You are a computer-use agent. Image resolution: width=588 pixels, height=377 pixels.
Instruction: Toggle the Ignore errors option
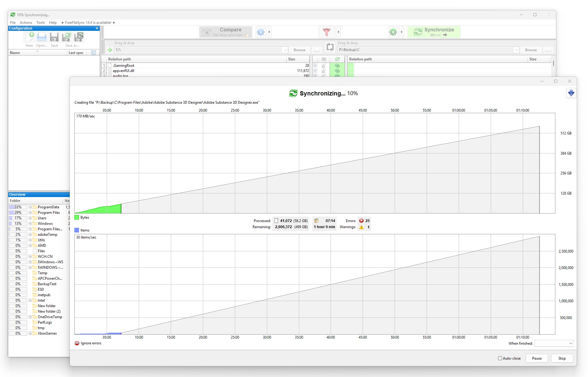(77, 343)
